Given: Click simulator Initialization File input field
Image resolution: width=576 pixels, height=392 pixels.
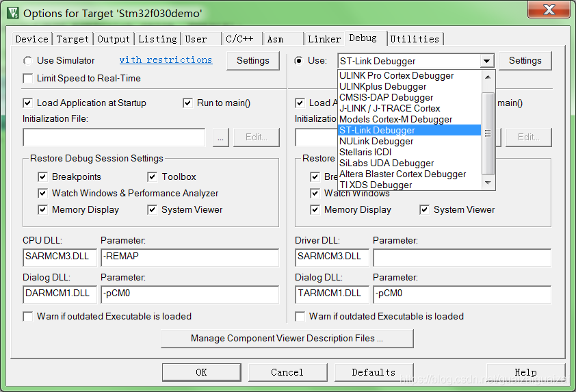Looking at the screenshot, I should (114, 138).
